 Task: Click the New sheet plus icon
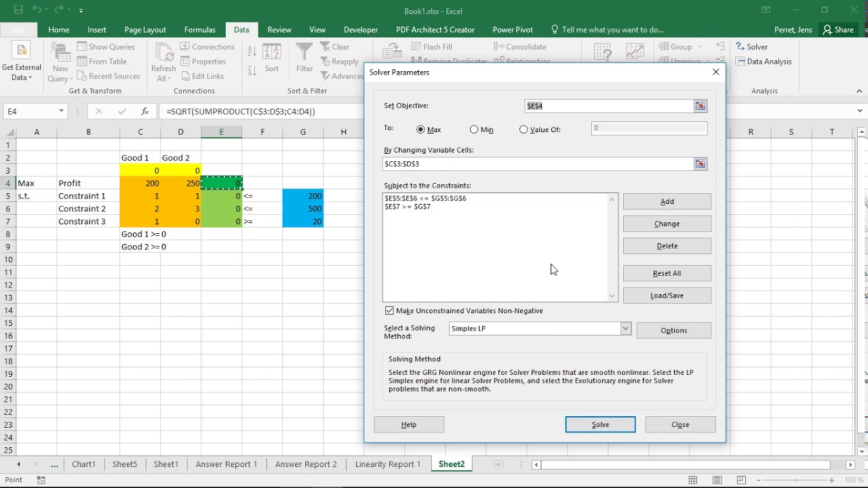pos(498,464)
